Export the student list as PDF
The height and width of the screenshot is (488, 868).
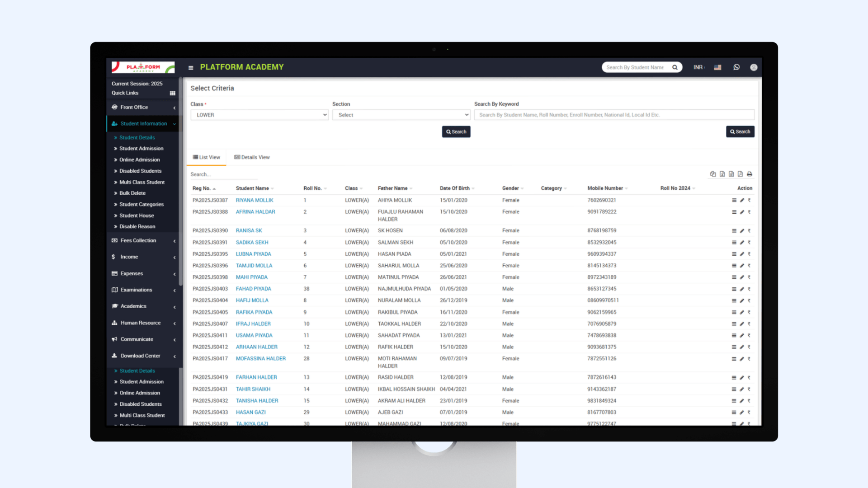coord(740,174)
